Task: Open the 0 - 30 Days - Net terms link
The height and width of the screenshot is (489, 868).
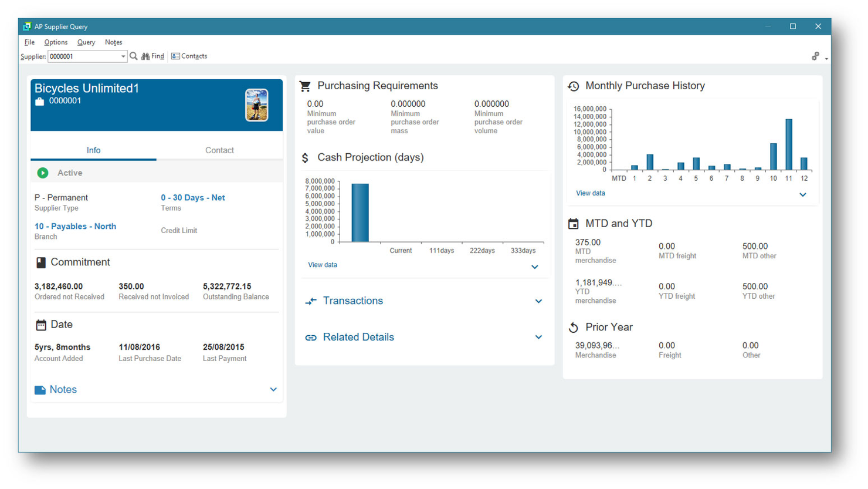Action: click(x=192, y=197)
